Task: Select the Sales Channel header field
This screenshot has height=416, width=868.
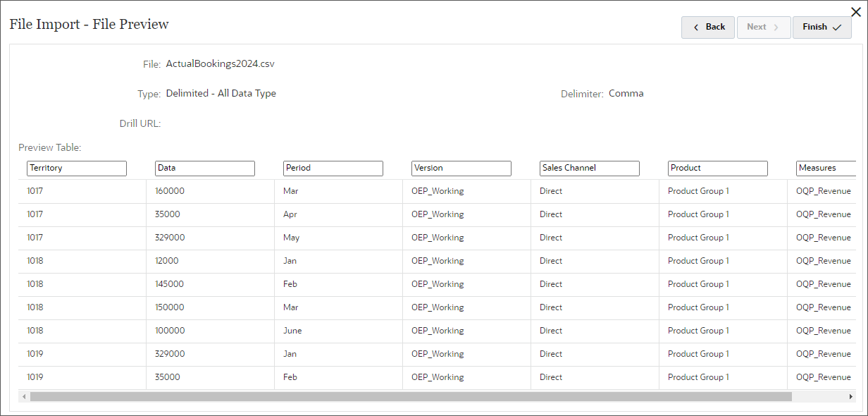Action: pos(589,168)
